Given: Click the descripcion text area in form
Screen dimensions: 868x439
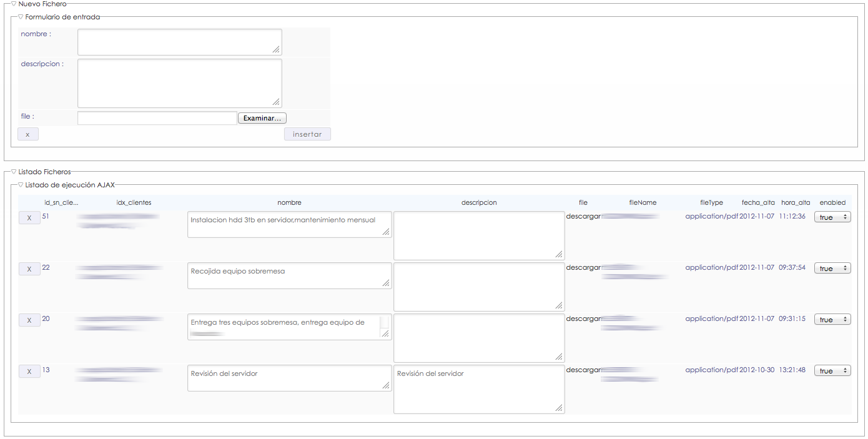Looking at the screenshot, I should pos(179,83).
